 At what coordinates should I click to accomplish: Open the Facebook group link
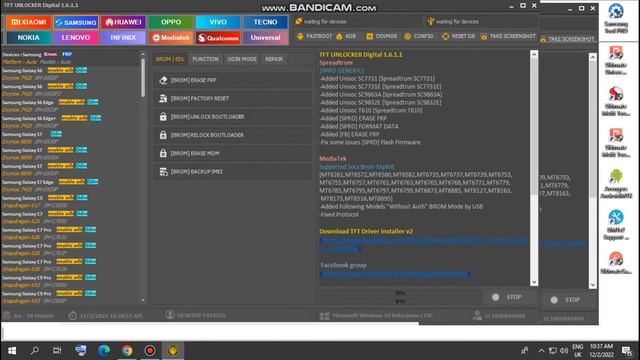[x=396, y=275]
